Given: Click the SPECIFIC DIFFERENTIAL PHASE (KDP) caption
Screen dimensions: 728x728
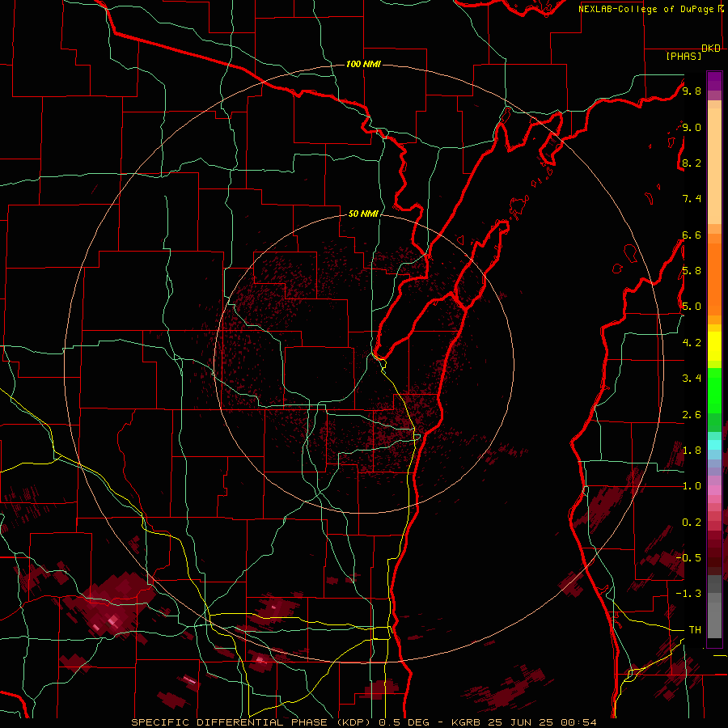Looking at the screenshot, I should 252,722.
